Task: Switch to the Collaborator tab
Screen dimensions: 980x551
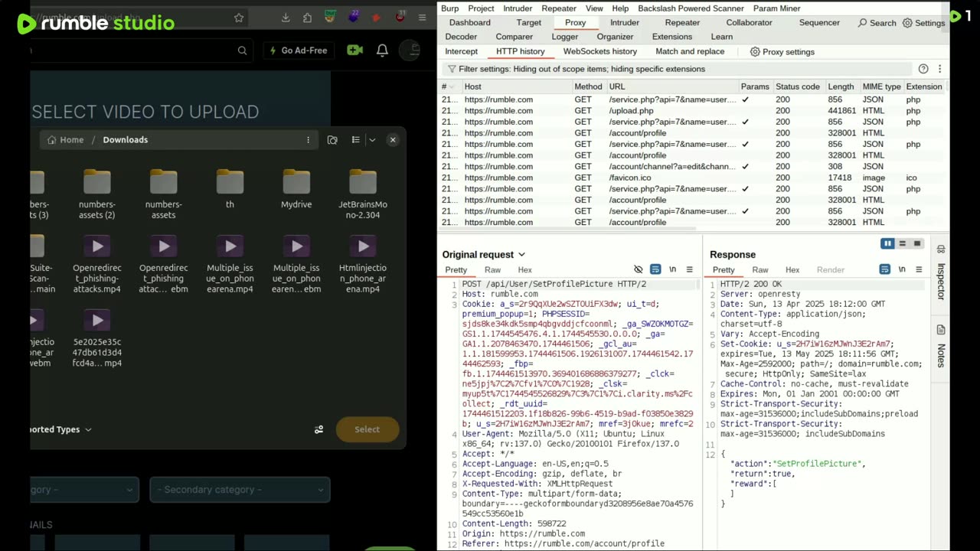Action: click(x=749, y=23)
